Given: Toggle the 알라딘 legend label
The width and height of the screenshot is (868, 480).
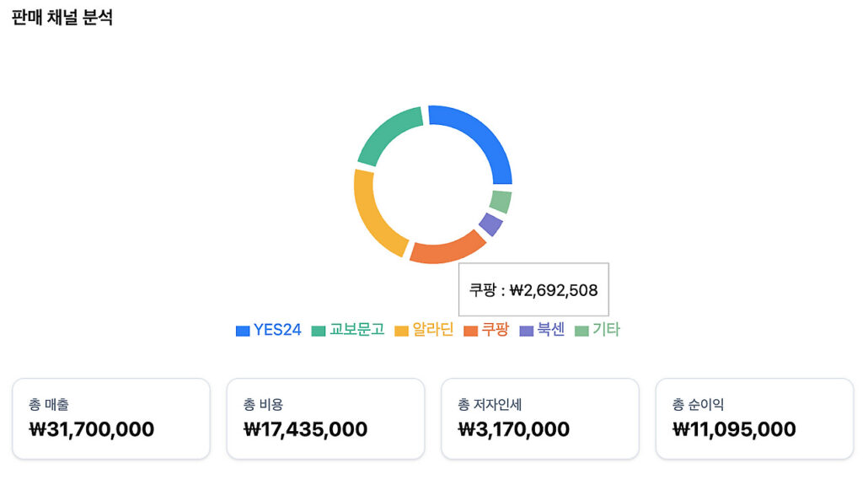Looking at the screenshot, I should point(432,330).
